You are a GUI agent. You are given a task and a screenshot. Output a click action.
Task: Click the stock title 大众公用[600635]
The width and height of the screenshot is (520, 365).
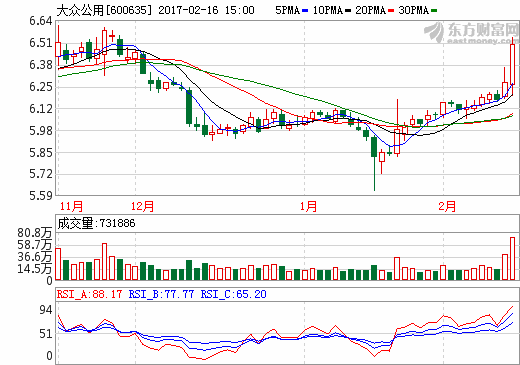point(104,10)
